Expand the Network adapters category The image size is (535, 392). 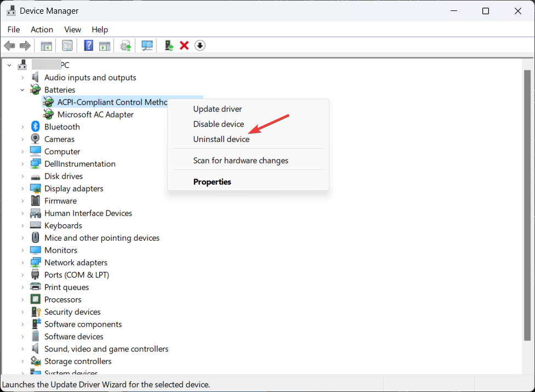coord(22,263)
